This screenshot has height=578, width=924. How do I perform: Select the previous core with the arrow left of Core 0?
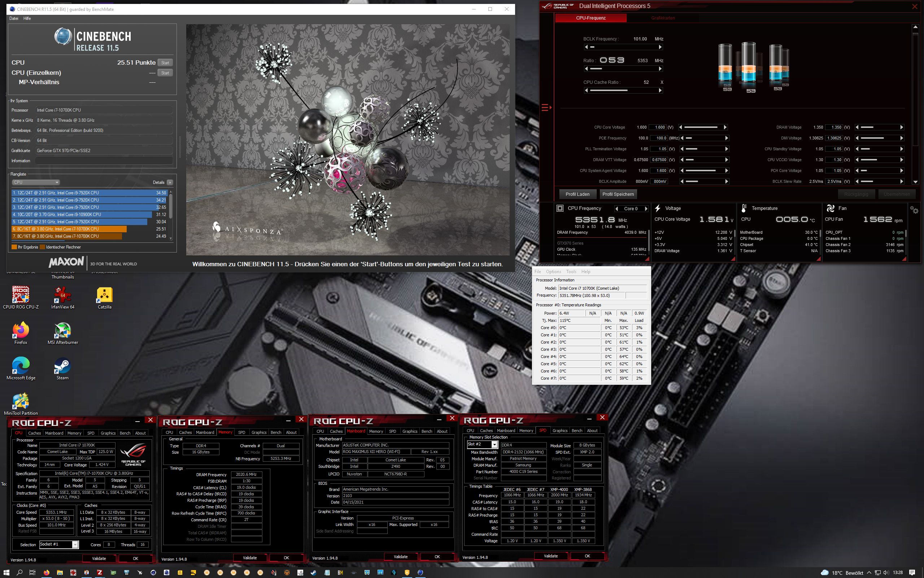pos(616,209)
